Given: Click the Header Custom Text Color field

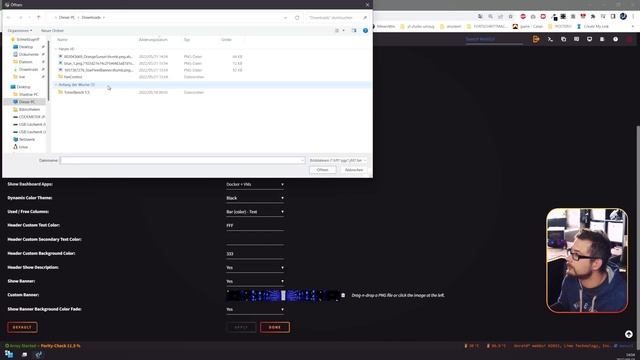Looking at the screenshot, I should (x=255, y=226).
